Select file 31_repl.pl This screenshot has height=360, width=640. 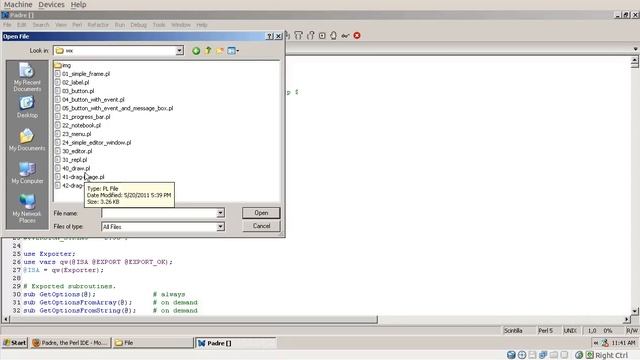[x=71, y=160]
